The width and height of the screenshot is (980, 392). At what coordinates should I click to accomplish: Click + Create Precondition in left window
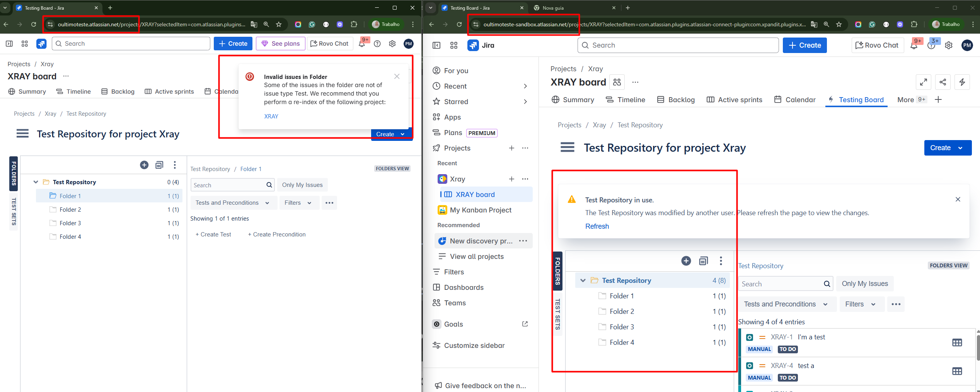(x=277, y=235)
